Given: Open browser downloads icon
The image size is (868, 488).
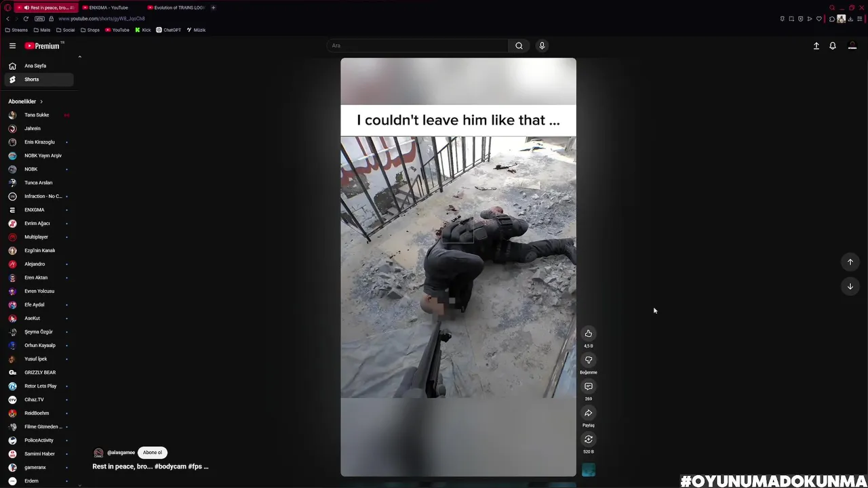Looking at the screenshot, I should tap(850, 19).
